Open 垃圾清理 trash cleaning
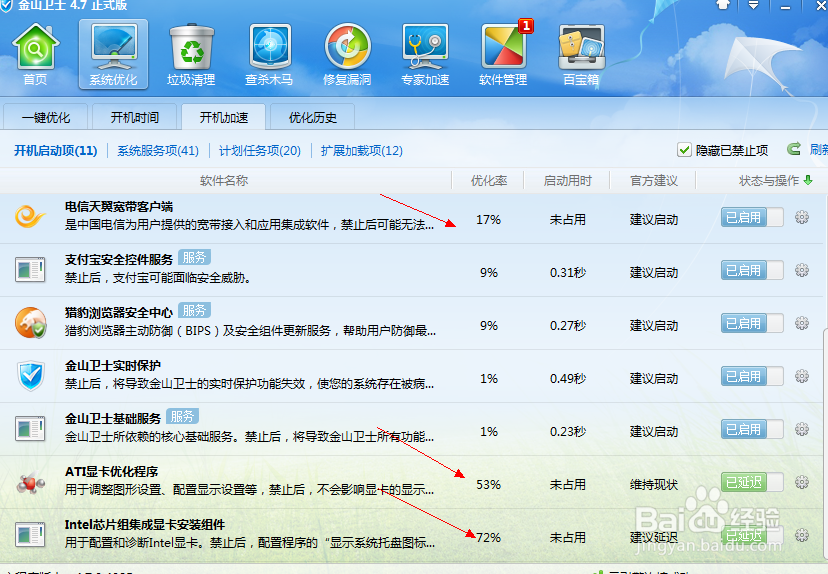Image resolution: width=828 pixels, height=574 pixels. click(x=191, y=54)
